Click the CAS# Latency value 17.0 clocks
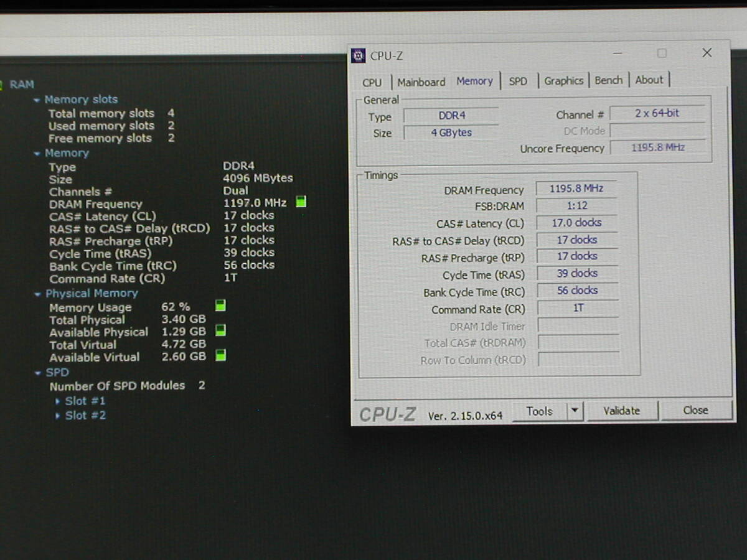747x560 pixels. (x=577, y=223)
